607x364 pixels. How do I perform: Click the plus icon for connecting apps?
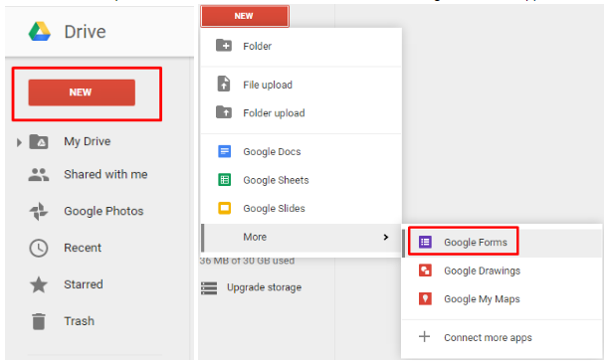coord(424,336)
